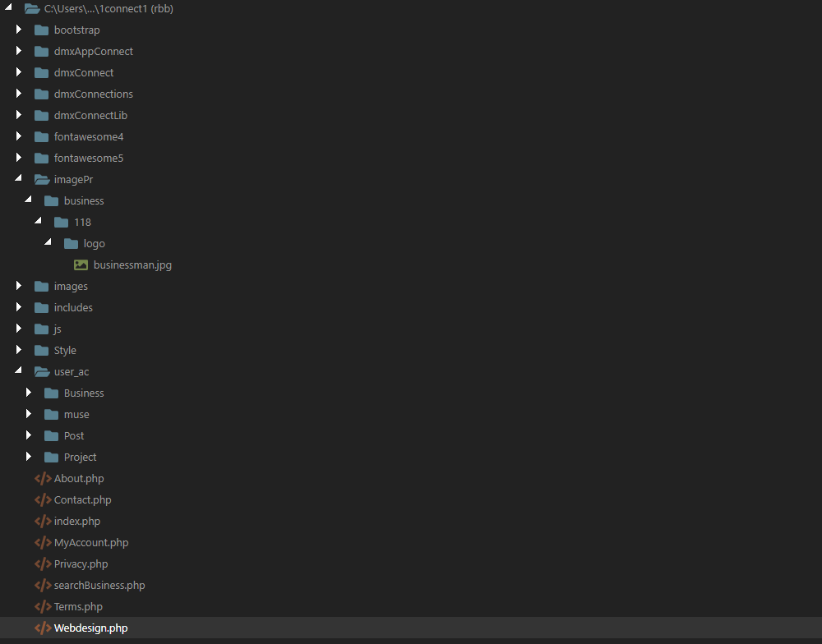Click the dmxConnections folder icon
This screenshot has width=822, height=644.
pyautogui.click(x=41, y=94)
